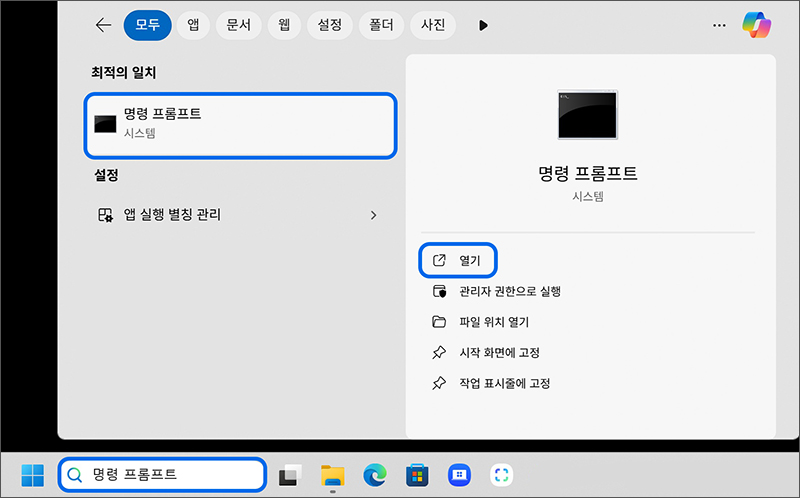Viewport: 800px width, 498px height.
Task: Open File Explorer from the taskbar
Action: 333,476
